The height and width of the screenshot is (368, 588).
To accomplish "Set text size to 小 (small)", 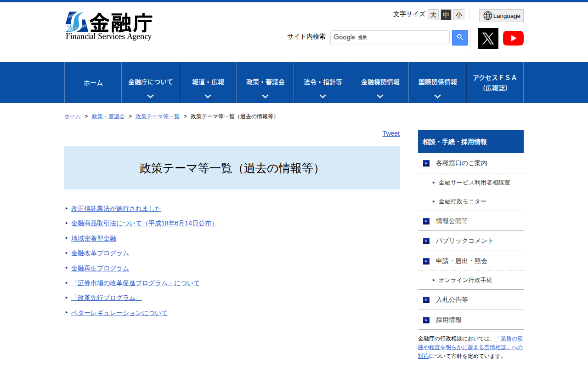I will click(x=459, y=15).
